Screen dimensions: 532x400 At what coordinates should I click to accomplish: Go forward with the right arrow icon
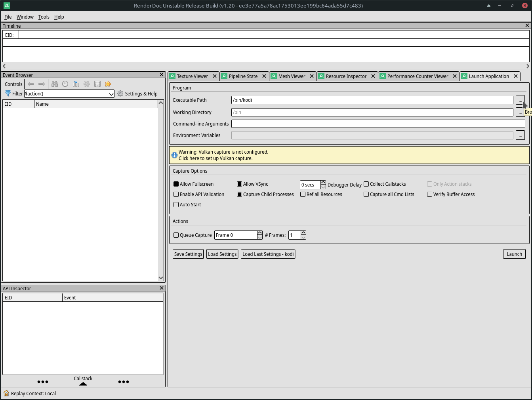tap(42, 84)
